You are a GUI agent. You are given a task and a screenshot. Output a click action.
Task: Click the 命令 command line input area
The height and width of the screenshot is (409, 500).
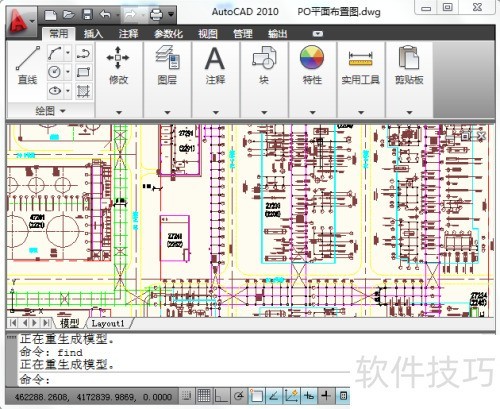tap(183, 379)
